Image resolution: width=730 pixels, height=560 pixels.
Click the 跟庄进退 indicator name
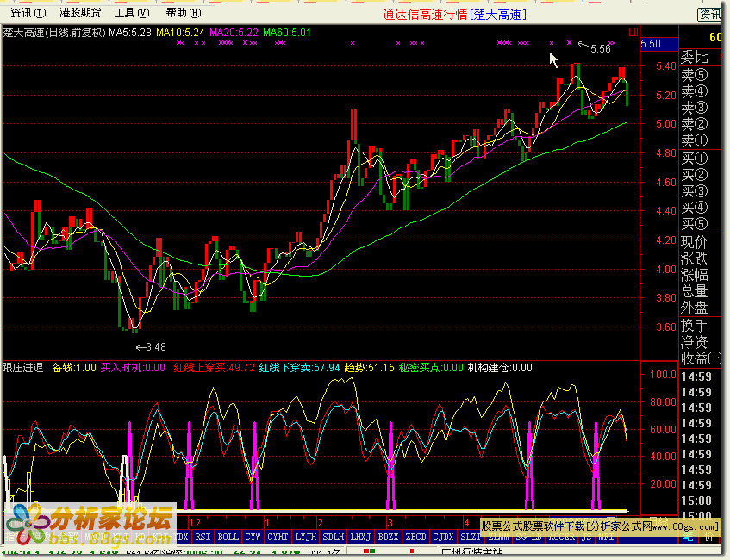(x=22, y=368)
